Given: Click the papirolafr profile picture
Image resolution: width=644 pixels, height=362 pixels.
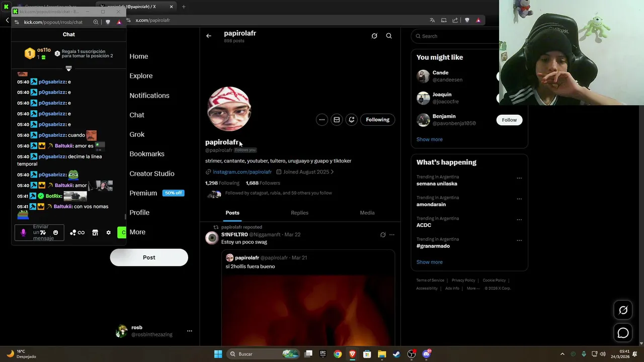Looking at the screenshot, I should click(229, 109).
